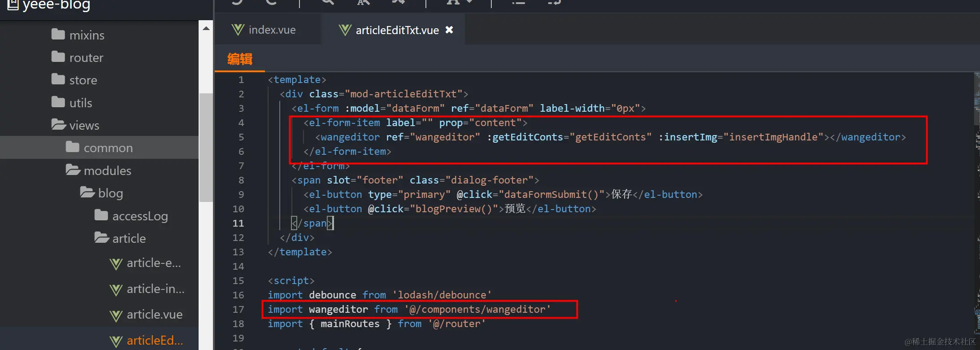Open the article-e... vue file
The width and height of the screenshot is (980, 350).
(x=145, y=263)
